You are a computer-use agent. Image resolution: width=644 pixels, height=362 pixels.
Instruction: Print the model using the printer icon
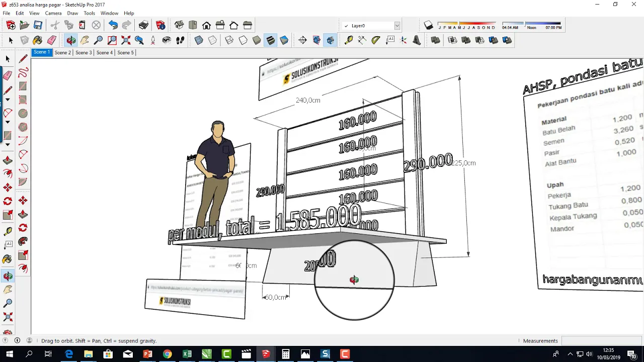click(144, 25)
